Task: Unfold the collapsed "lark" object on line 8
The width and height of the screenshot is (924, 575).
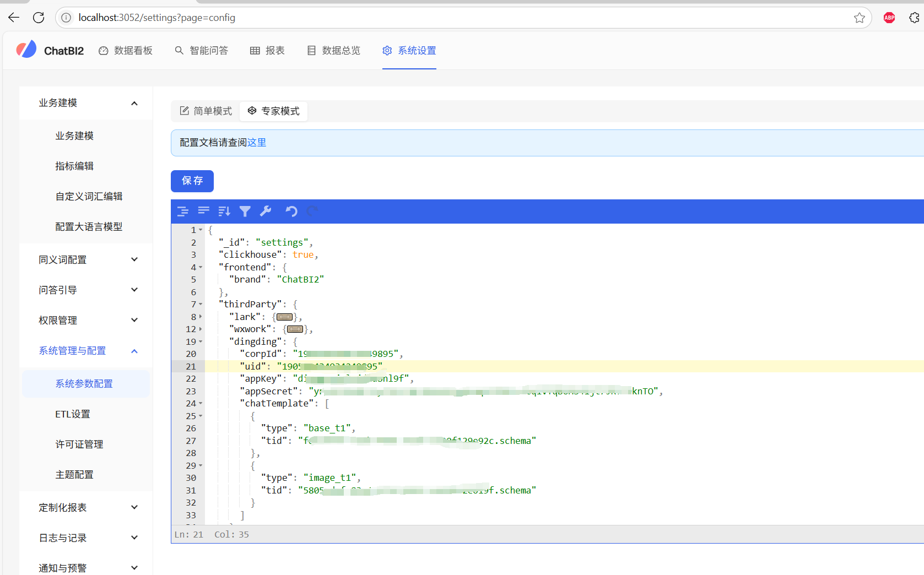Action: [201, 317]
